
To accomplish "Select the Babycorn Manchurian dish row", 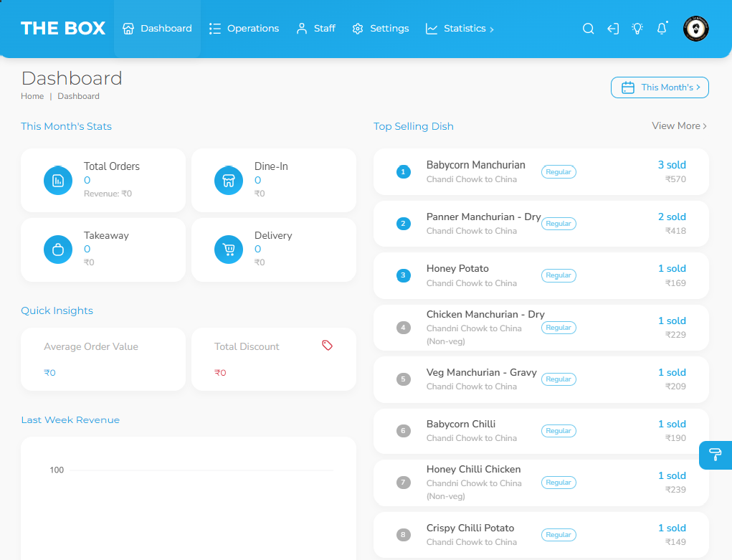I will 541,171.
